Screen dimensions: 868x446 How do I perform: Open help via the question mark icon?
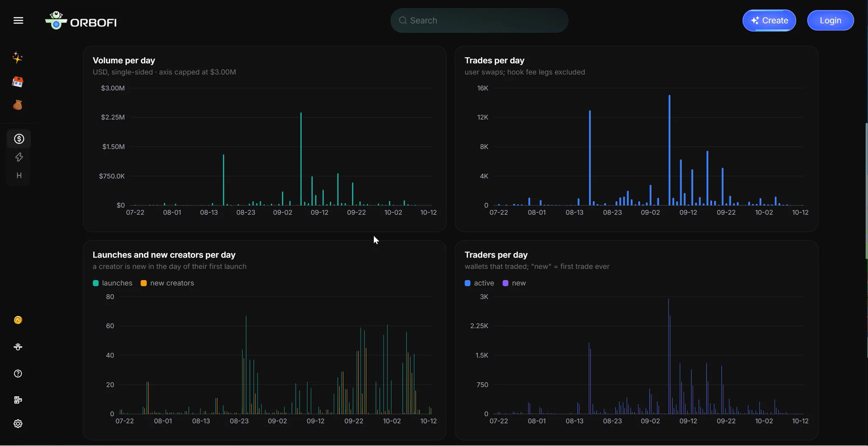click(18, 374)
